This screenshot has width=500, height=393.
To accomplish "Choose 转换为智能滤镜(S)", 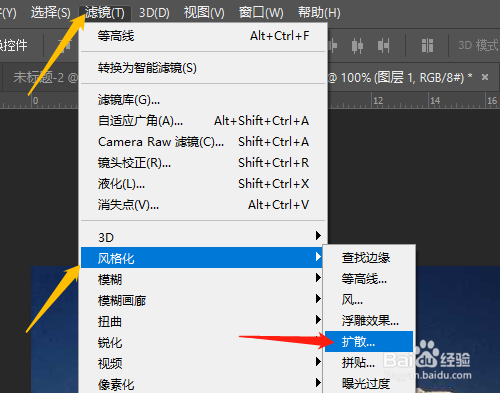I will pos(203,68).
